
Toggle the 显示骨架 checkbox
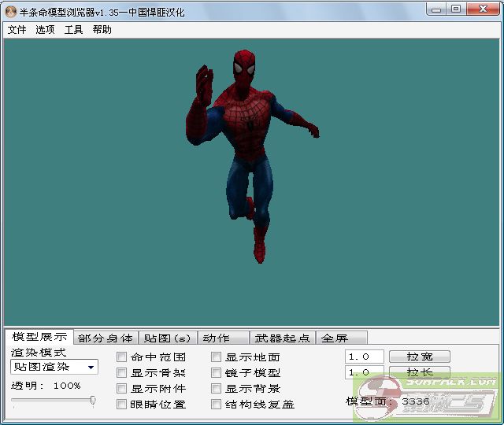click(x=122, y=373)
